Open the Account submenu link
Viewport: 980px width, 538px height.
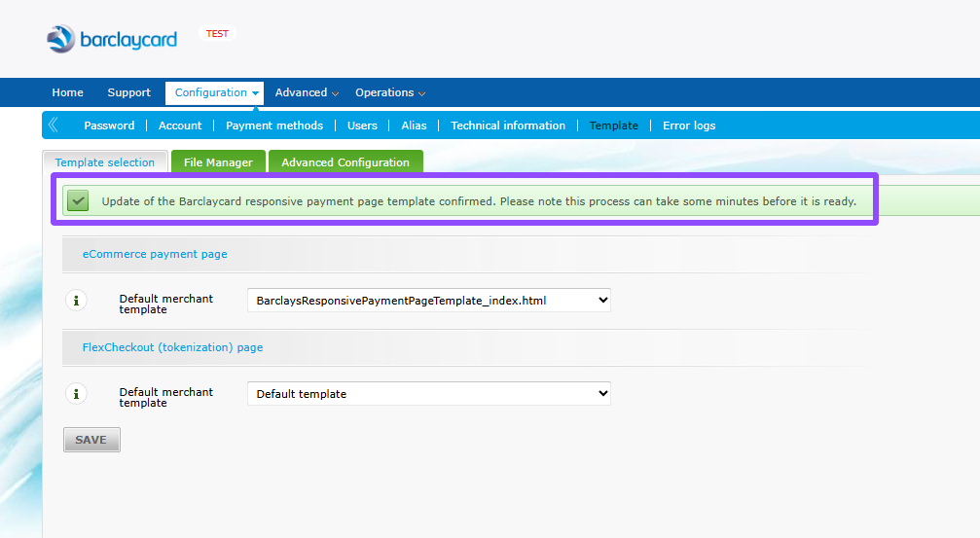[x=180, y=126]
